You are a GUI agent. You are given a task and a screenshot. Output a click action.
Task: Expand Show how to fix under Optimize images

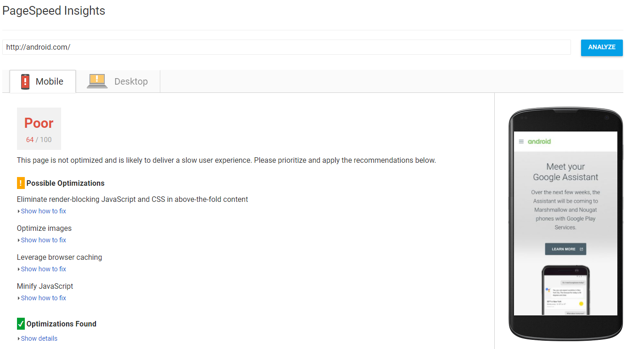[x=43, y=240]
